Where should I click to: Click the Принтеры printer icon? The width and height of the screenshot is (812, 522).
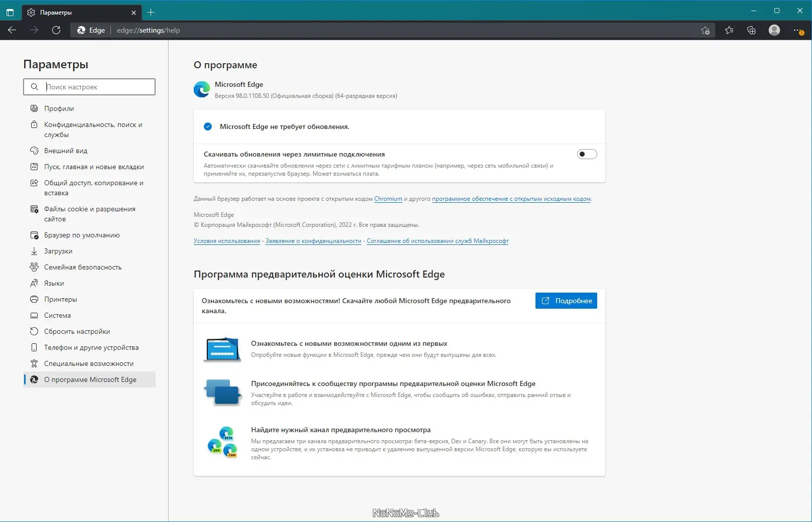(x=34, y=299)
